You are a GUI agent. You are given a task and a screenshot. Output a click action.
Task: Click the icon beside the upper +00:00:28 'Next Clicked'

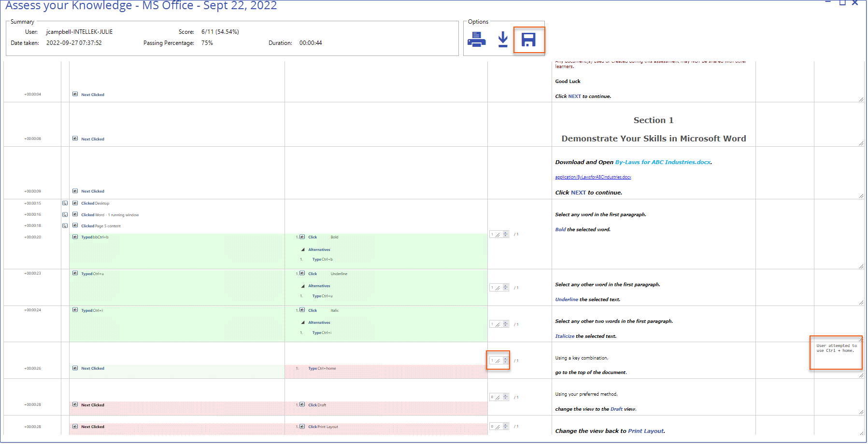[75, 404]
